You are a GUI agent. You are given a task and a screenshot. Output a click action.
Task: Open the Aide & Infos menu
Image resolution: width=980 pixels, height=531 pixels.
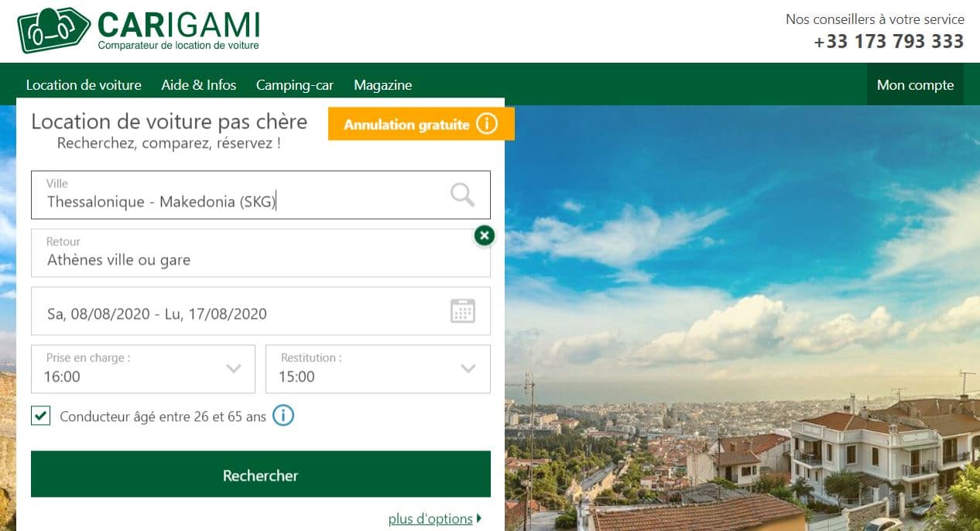199,85
